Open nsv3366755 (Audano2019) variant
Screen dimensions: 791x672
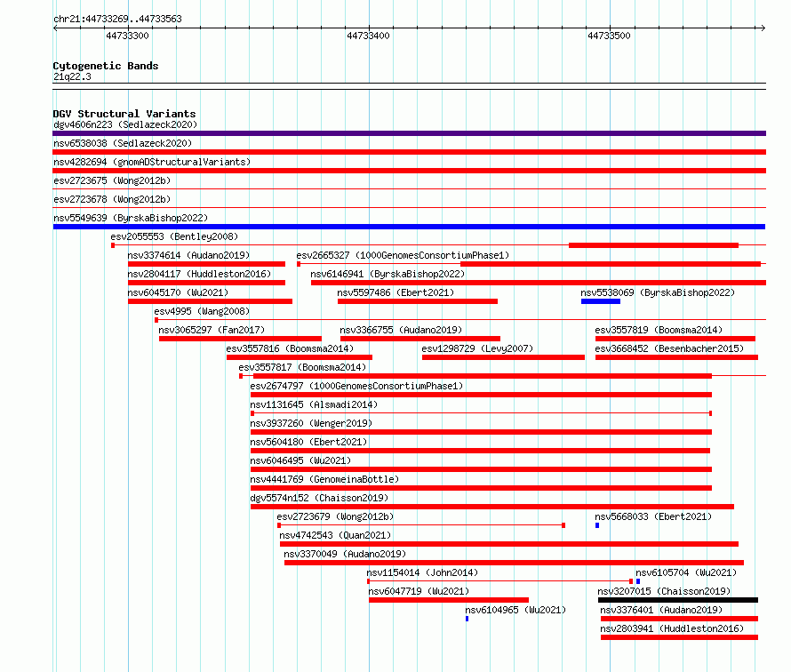pyautogui.click(x=401, y=330)
